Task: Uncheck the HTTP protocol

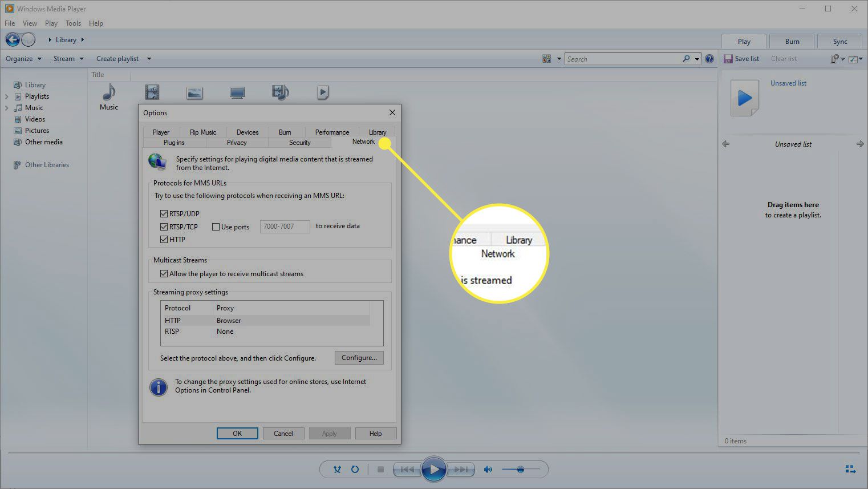Action: pyautogui.click(x=164, y=239)
